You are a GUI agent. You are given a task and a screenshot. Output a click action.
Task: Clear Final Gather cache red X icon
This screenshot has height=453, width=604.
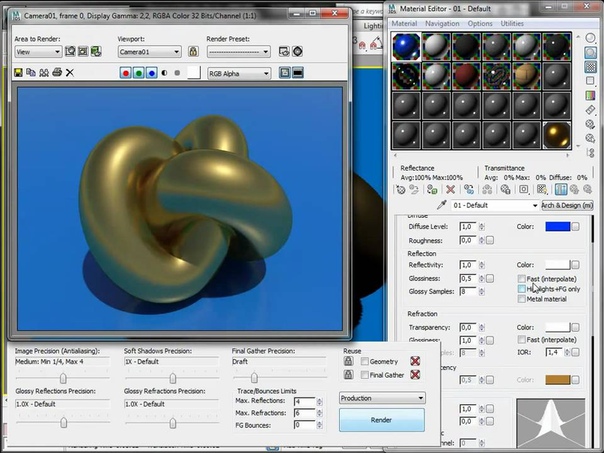[x=415, y=374]
